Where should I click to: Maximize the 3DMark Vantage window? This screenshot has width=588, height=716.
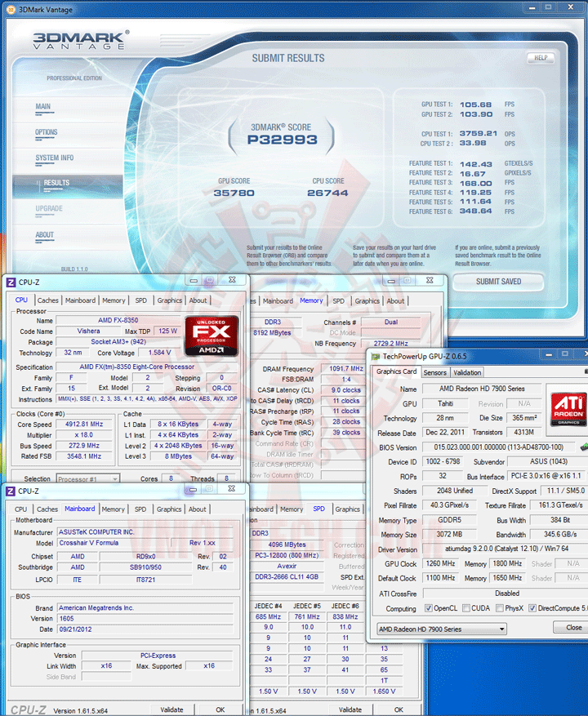coord(548,8)
